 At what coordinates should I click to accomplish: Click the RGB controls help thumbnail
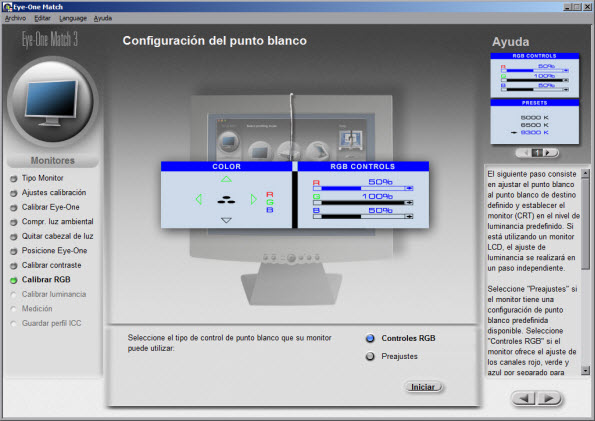(x=535, y=75)
